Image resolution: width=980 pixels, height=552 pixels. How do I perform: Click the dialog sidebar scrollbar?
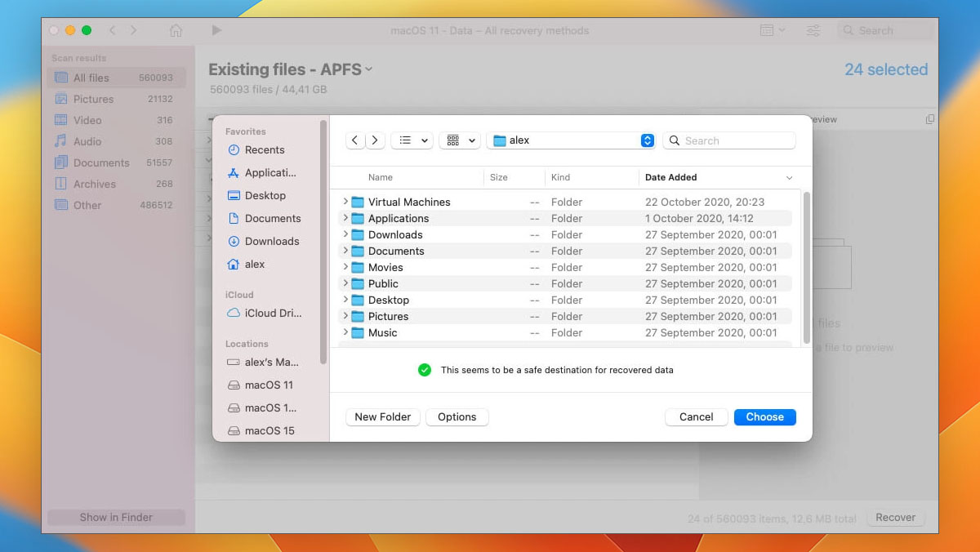click(323, 241)
